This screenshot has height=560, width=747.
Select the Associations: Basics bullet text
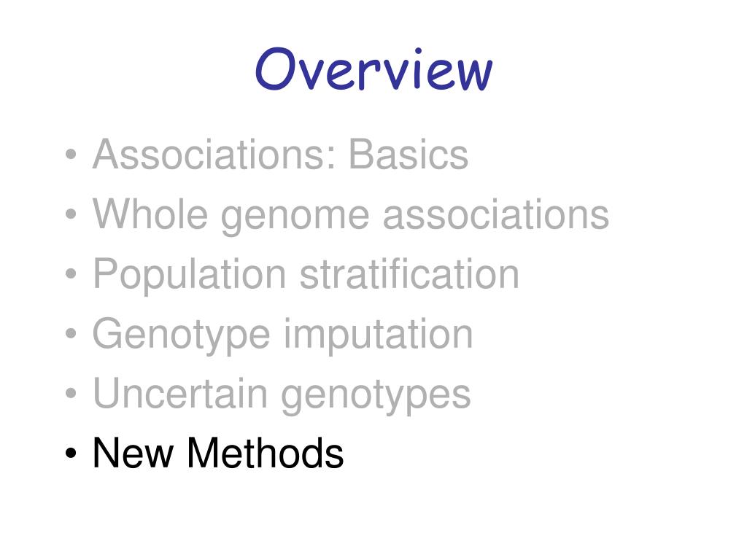[281, 155]
